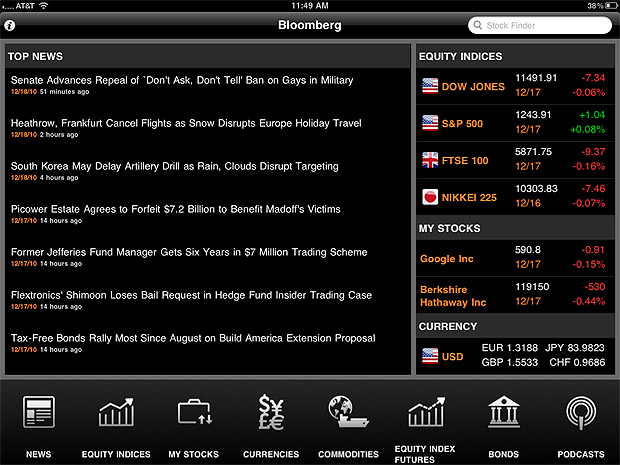The height and width of the screenshot is (465, 620).
Task: Open the Equity Index Futures icon
Action: [x=426, y=412]
